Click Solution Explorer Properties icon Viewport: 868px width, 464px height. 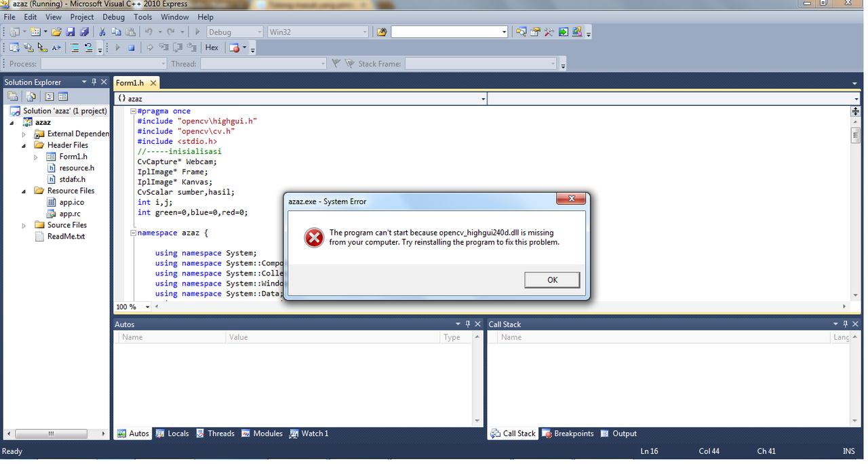pyautogui.click(x=12, y=96)
